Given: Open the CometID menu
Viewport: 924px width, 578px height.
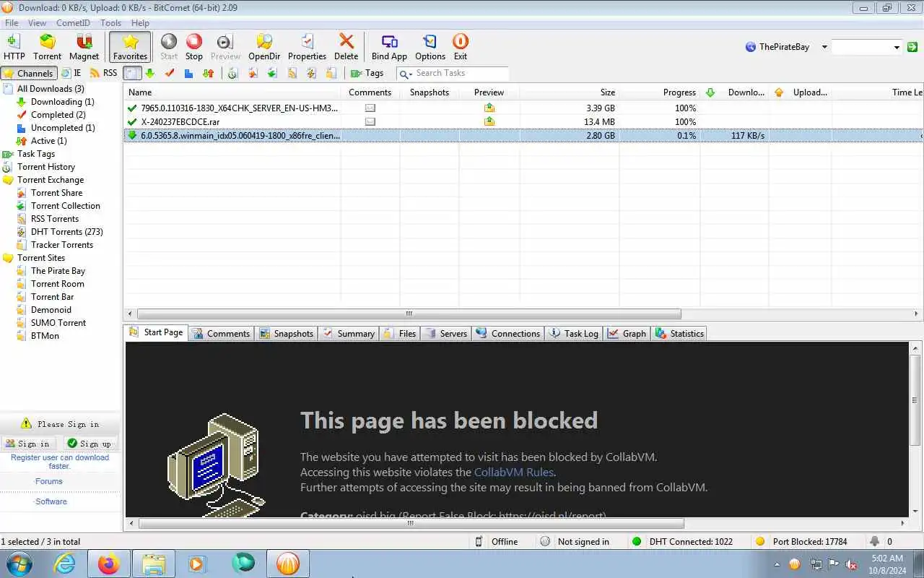Looking at the screenshot, I should coord(73,23).
